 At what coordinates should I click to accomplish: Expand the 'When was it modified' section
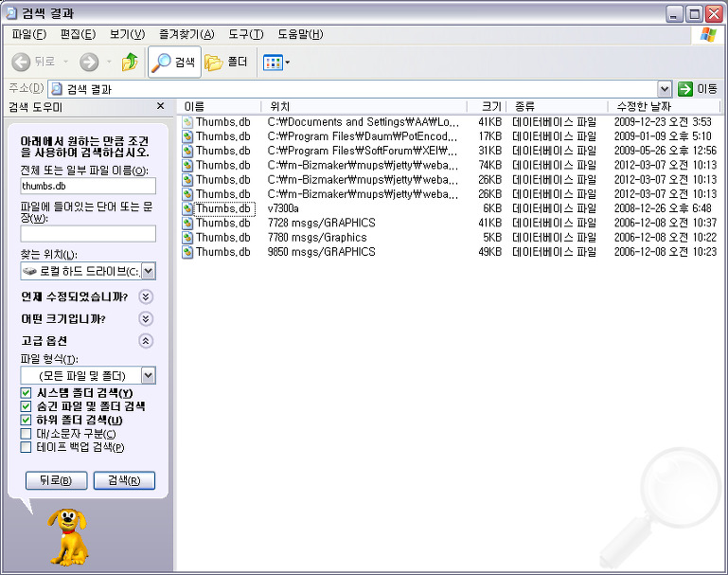pyautogui.click(x=146, y=296)
